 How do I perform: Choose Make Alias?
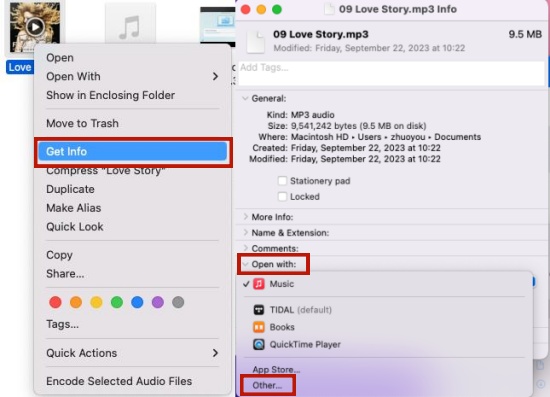74,208
